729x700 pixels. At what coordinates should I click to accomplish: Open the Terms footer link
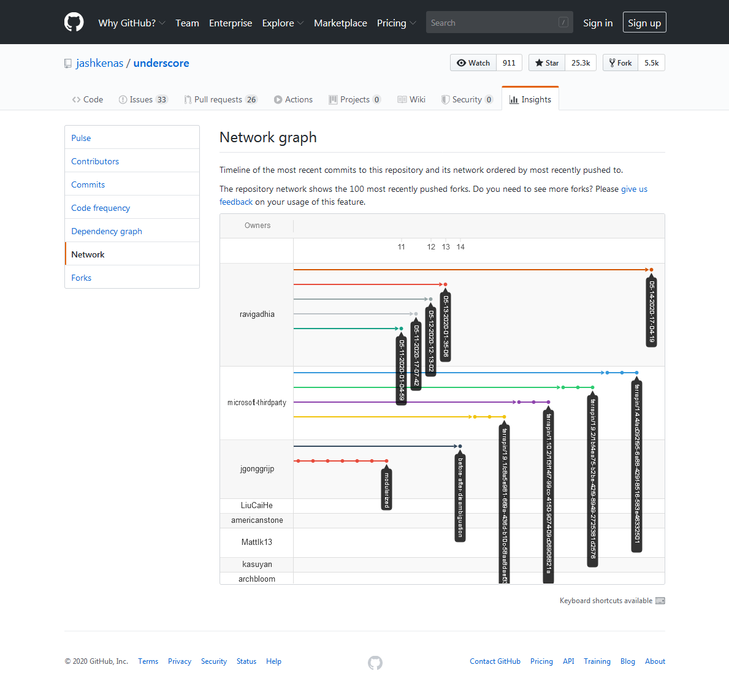[148, 661]
